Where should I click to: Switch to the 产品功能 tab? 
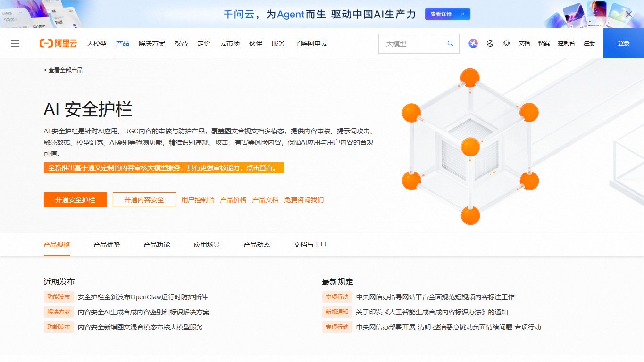(157, 245)
